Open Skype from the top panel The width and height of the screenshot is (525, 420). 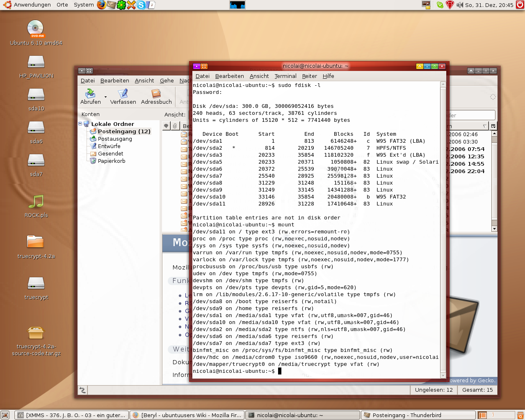click(x=141, y=5)
